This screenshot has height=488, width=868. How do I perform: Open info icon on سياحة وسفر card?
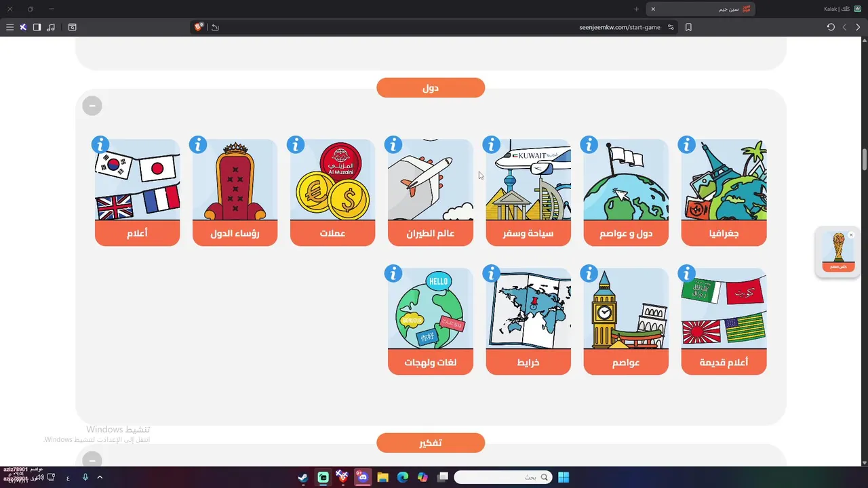(x=491, y=144)
